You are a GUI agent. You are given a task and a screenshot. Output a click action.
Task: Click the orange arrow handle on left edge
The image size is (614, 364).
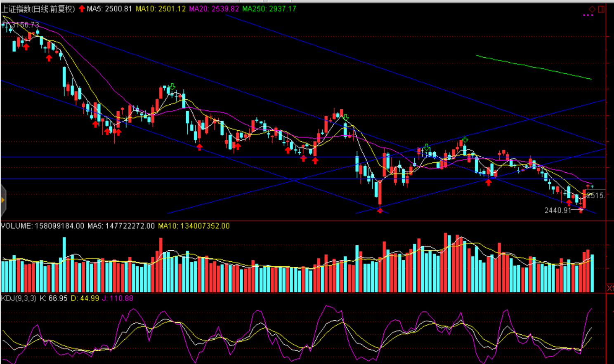(x=3, y=200)
